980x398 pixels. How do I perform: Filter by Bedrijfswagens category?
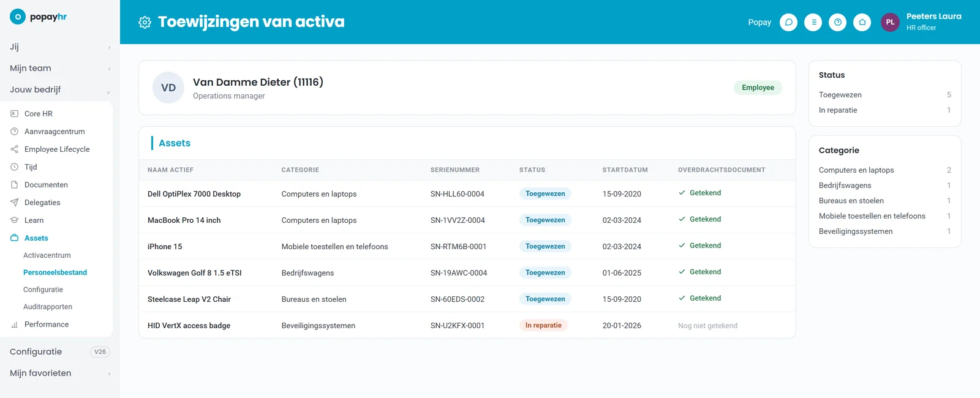pos(884,186)
